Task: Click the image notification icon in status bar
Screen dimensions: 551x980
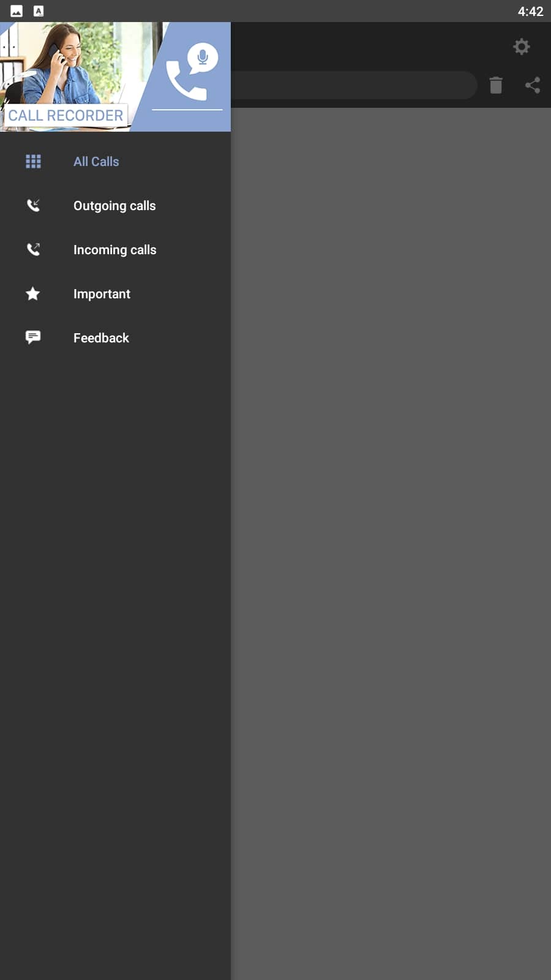Action: 17,11
